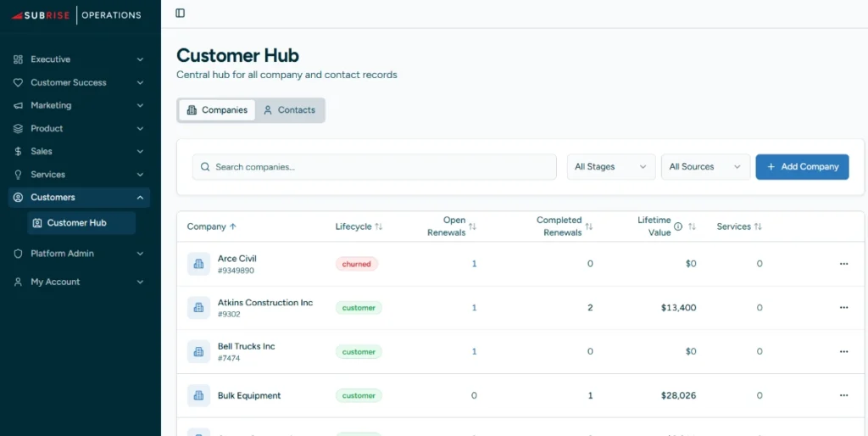Click the $28,026 lifetime value
Viewport: 868px width, 436px height.
[679, 395]
